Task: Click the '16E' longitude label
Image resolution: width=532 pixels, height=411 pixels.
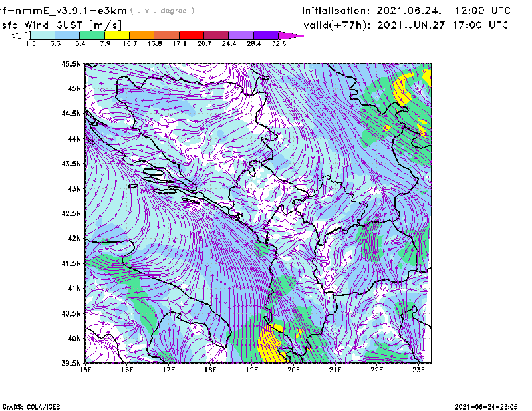Action: [127, 370]
